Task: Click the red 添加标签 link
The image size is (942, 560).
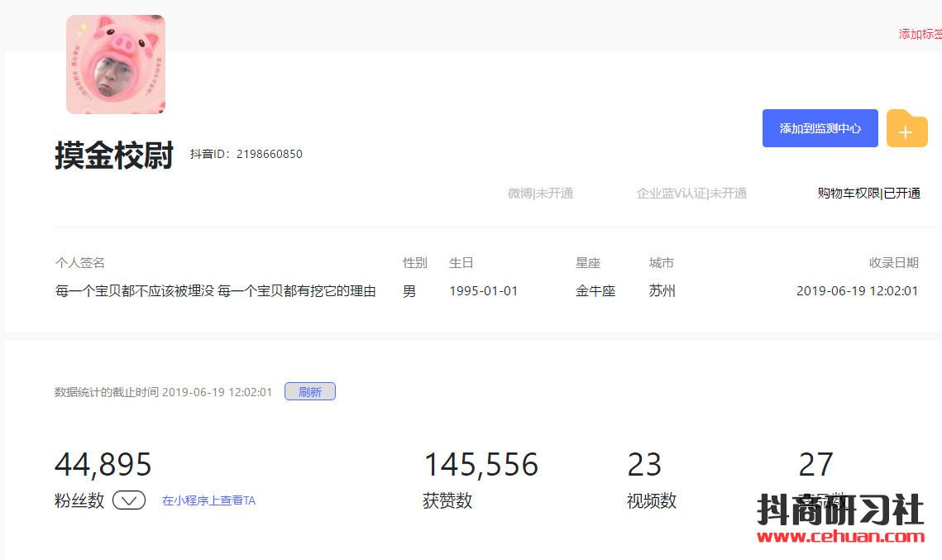Action: coord(920,34)
